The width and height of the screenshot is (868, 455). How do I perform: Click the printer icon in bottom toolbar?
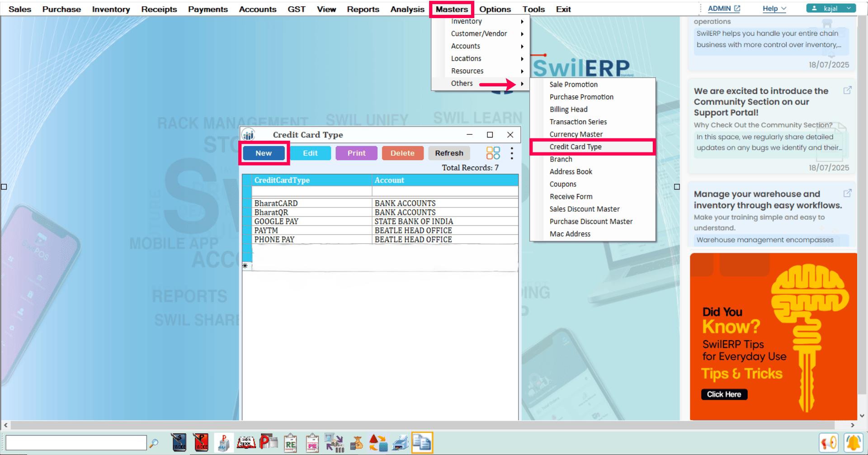tap(400, 443)
